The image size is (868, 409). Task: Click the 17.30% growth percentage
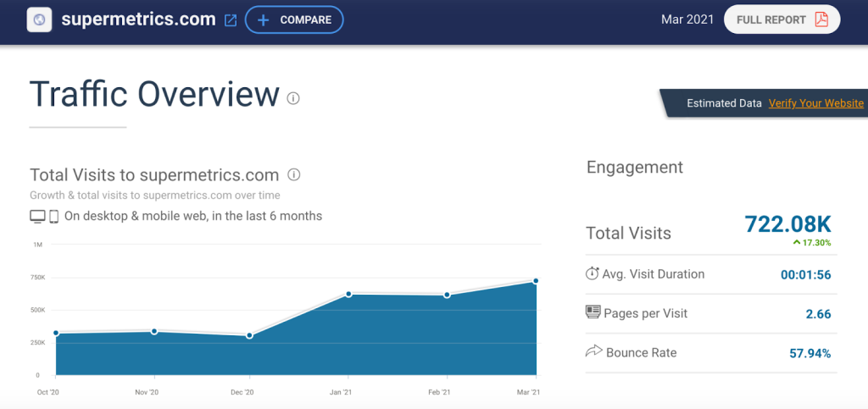click(816, 242)
